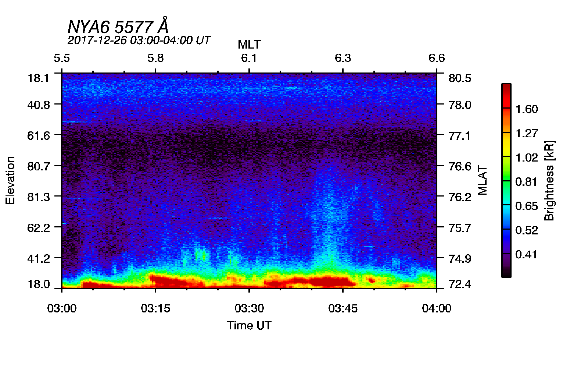Click the 41.2 elevation tick label
This screenshot has width=588, height=368.
(39, 259)
